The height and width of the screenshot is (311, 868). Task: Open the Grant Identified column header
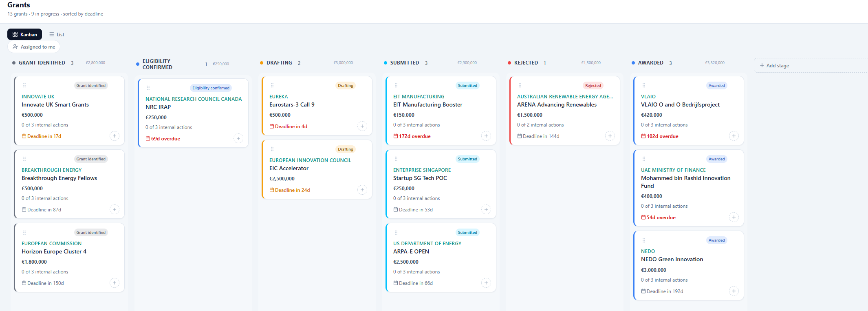click(x=42, y=63)
